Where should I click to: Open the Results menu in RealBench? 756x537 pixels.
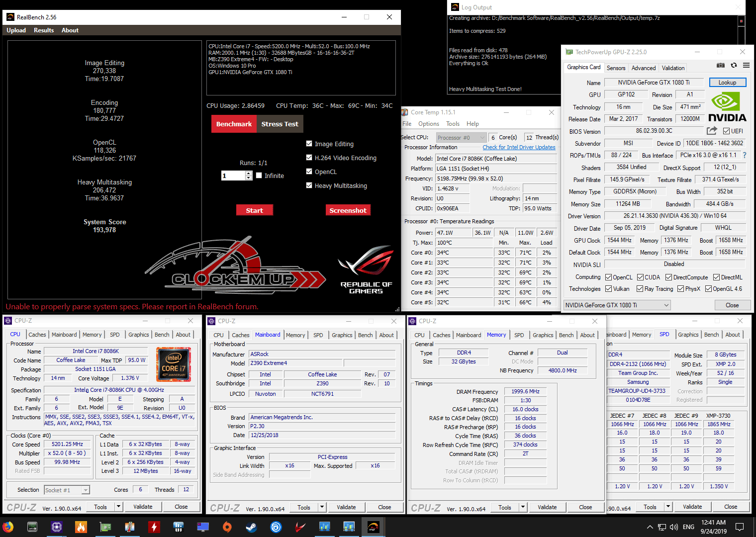pos(44,30)
